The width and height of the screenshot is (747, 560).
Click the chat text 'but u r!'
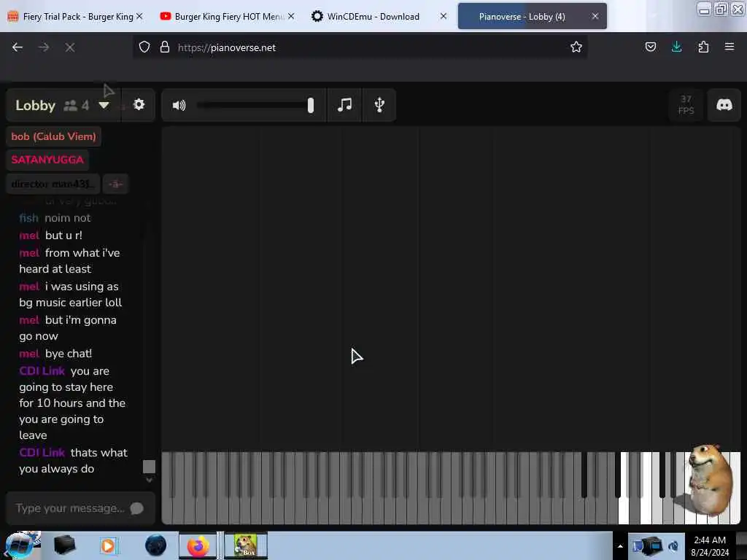point(64,236)
